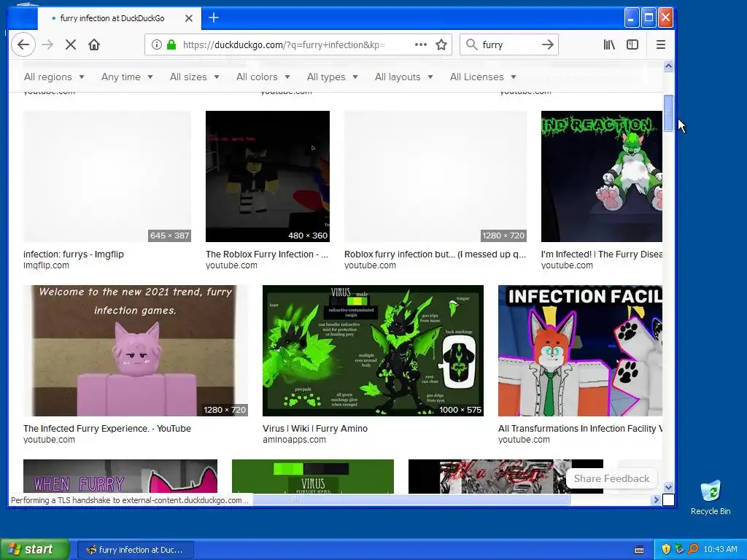Click the 10:43 AM system clock
This screenshot has height=560, width=747.
(x=720, y=549)
